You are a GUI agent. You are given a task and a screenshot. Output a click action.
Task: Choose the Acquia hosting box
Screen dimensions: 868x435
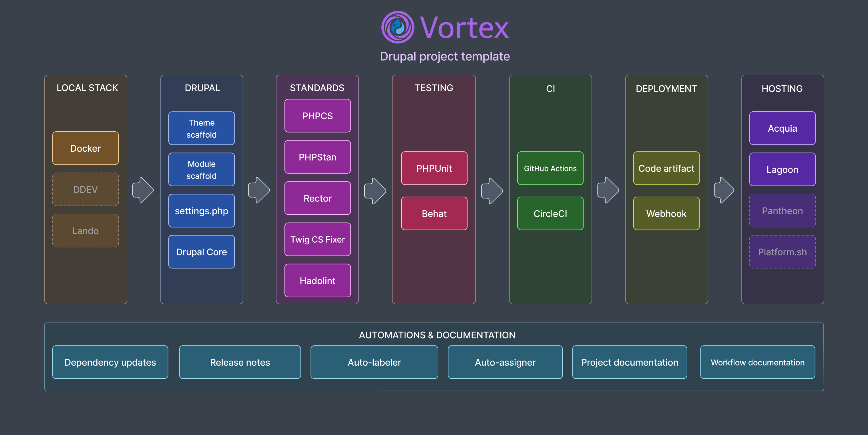(783, 128)
